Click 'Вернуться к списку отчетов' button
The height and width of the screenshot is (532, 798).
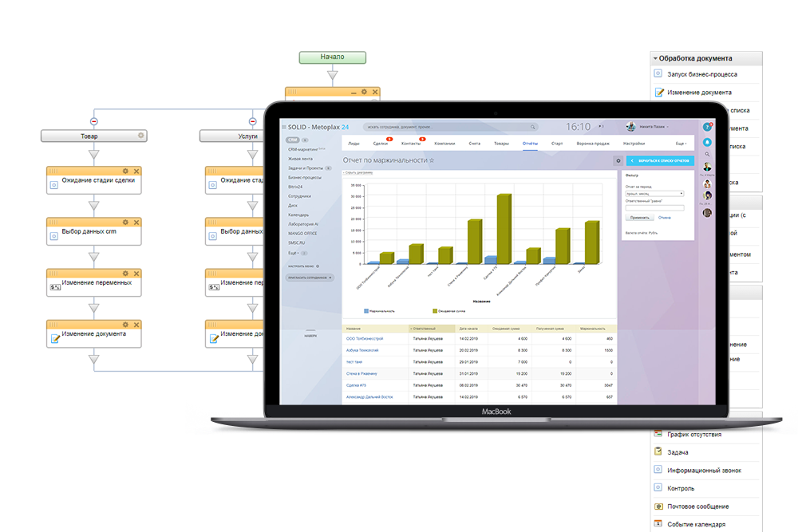tap(660, 161)
